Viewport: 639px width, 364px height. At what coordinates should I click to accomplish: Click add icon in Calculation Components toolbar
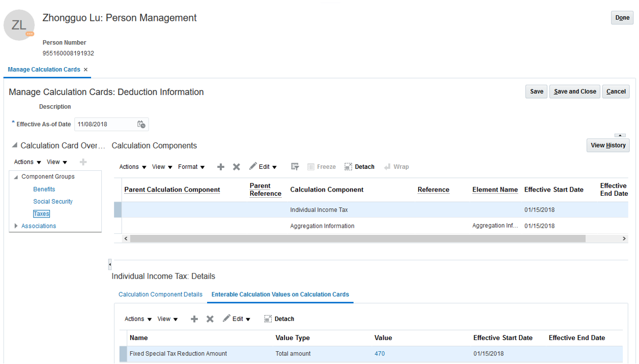(x=220, y=167)
